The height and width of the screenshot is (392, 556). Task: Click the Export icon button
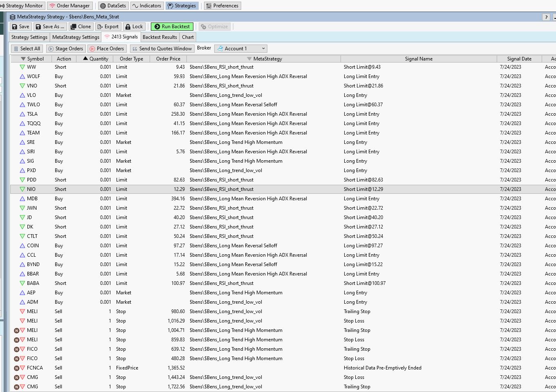point(100,27)
